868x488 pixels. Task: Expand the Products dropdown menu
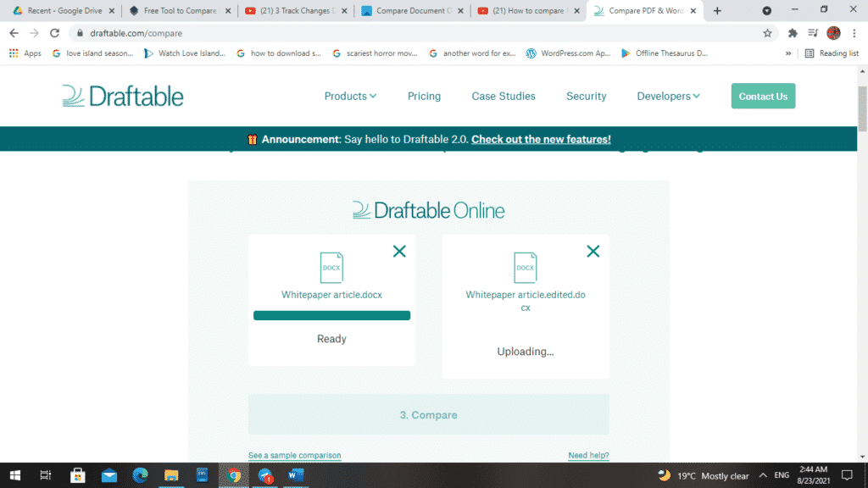coord(350,97)
